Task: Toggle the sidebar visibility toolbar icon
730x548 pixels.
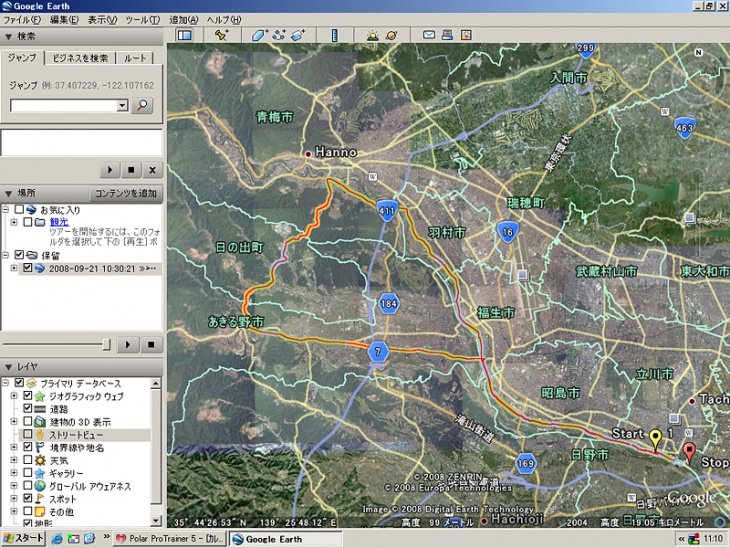Action: [185, 35]
